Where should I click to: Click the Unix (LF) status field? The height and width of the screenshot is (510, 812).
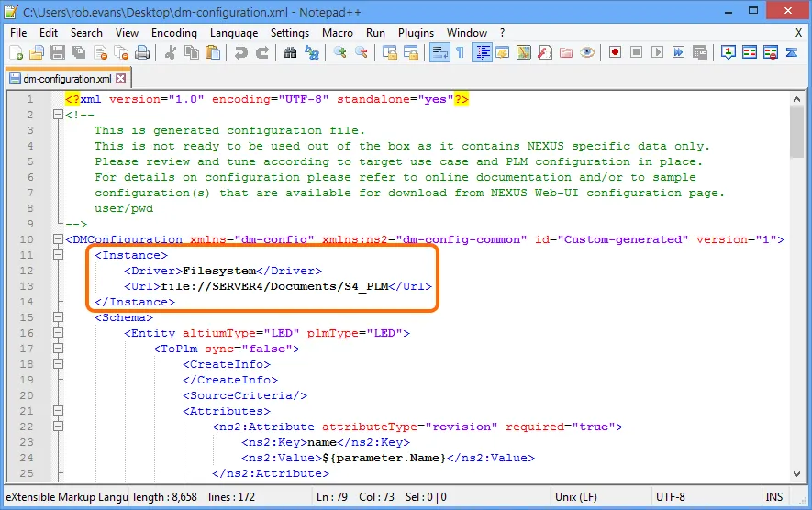(x=601, y=496)
